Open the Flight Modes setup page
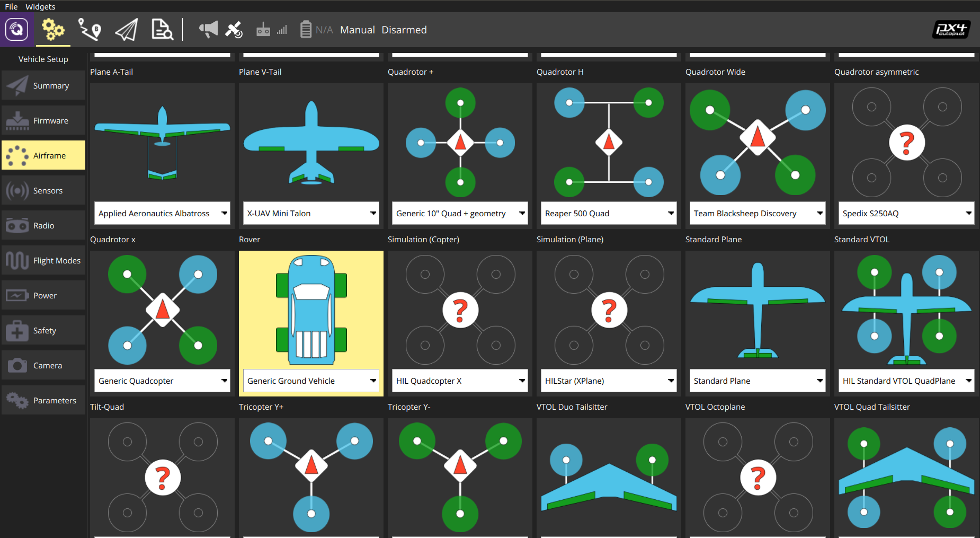 tap(43, 260)
